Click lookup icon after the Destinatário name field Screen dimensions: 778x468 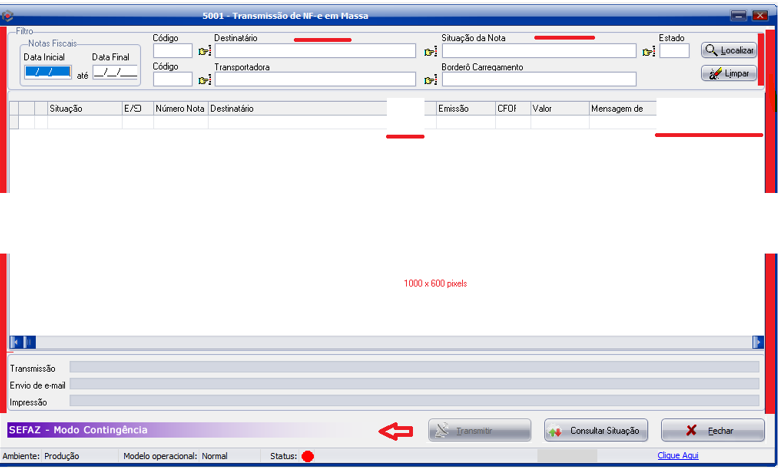point(430,52)
